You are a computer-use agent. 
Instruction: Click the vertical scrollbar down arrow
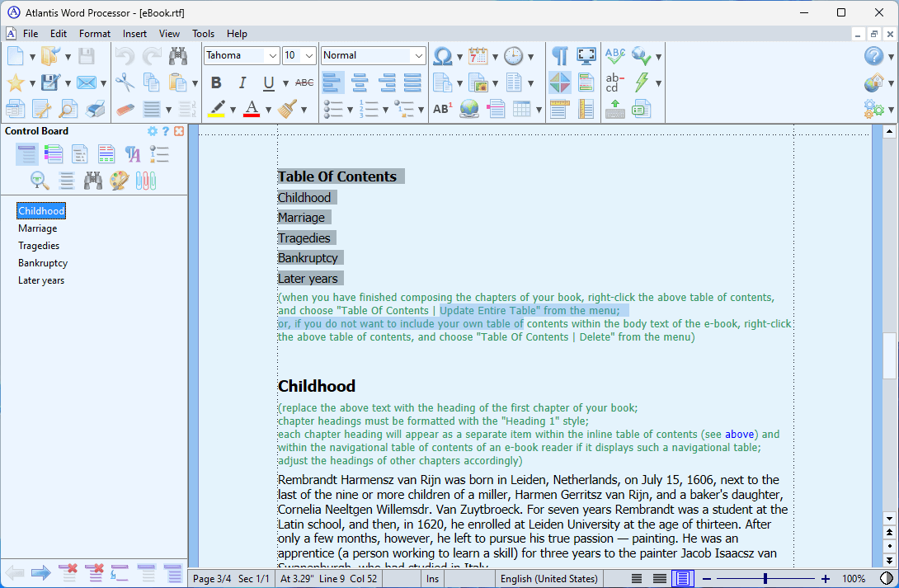pyautogui.click(x=889, y=519)
